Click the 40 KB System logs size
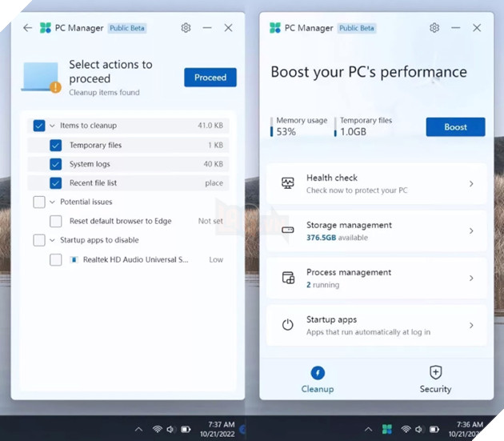Image resolution: width=504 pixels, height=441 pixels. 213,164
